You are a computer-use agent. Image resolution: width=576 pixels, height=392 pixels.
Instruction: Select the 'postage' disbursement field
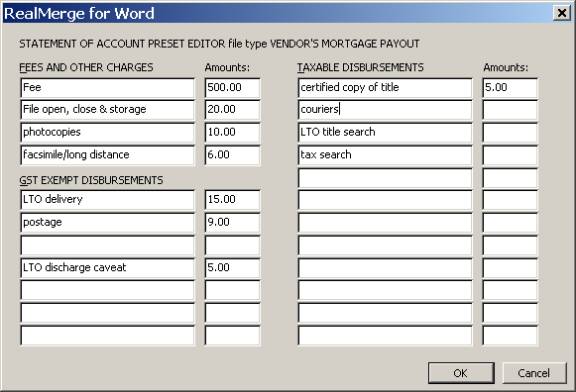[107, 223]
